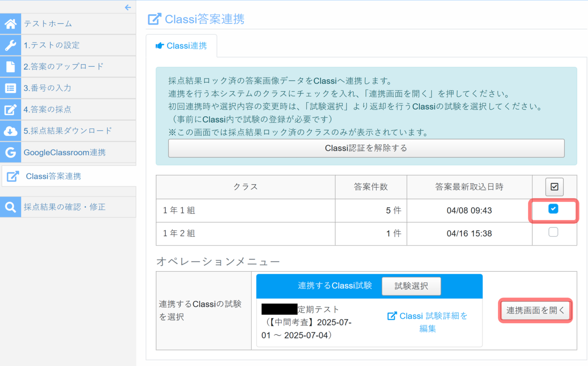Click the pointing hand icon on the Classi連携 tab

tap(160, 46)
